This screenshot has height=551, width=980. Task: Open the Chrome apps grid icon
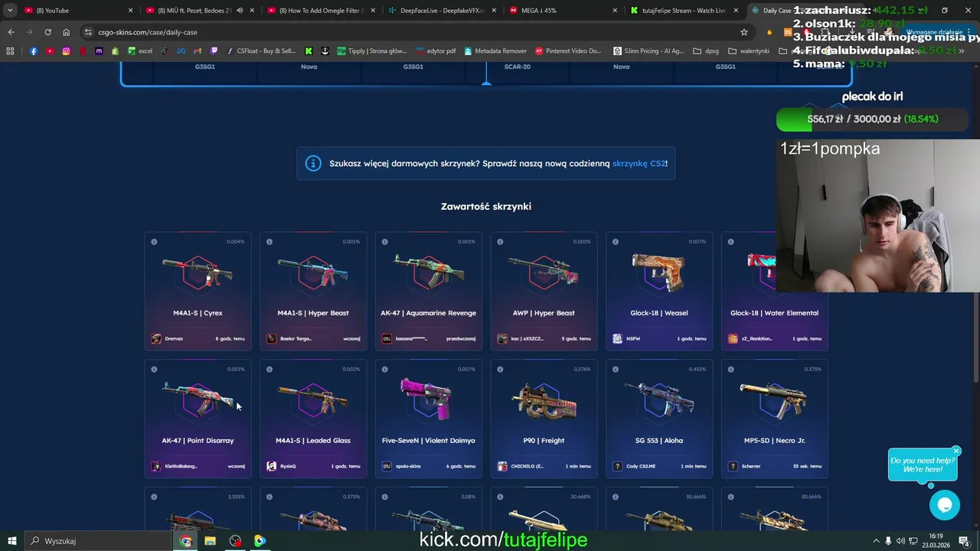[x=10, y=51]
